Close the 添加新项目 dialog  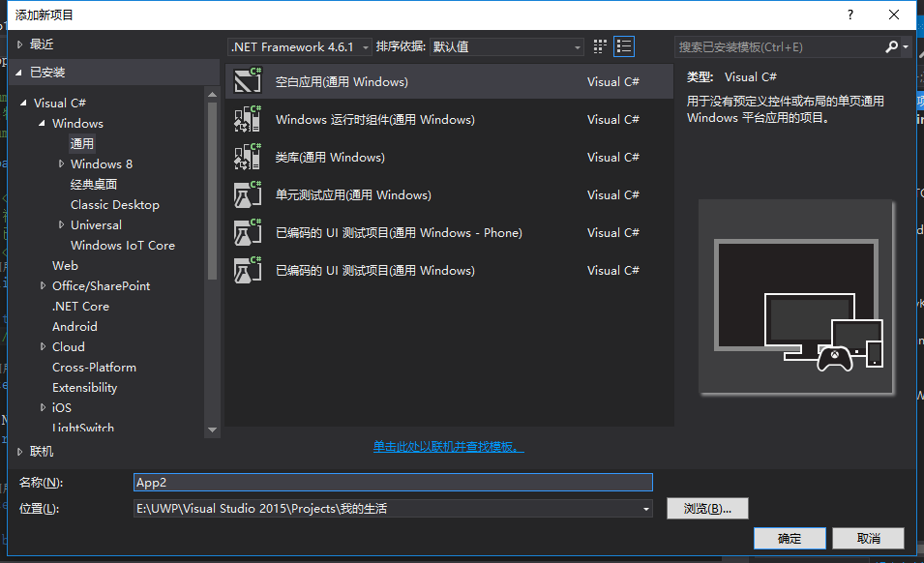point(894,15)
